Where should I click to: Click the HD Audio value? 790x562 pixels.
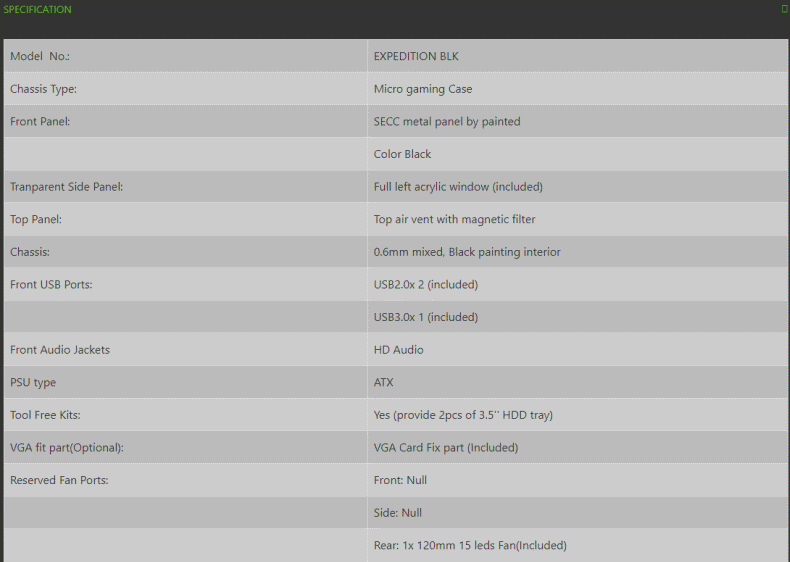pos(399,350)
